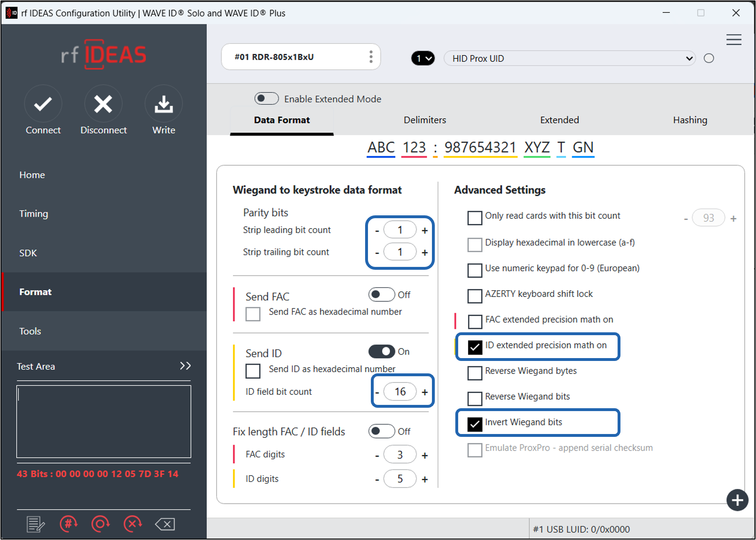The image size is (756, 540).
Task: Click the backspace clear icon in Test Area
Action: click(165, 524)
